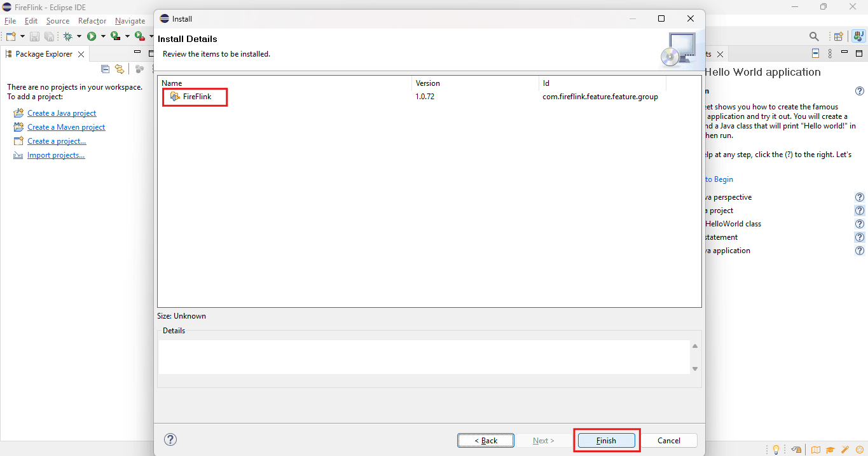Screen dimensions: 868x456
Task: Click help icon beside Java application step
Action: (x=860, y=251)
